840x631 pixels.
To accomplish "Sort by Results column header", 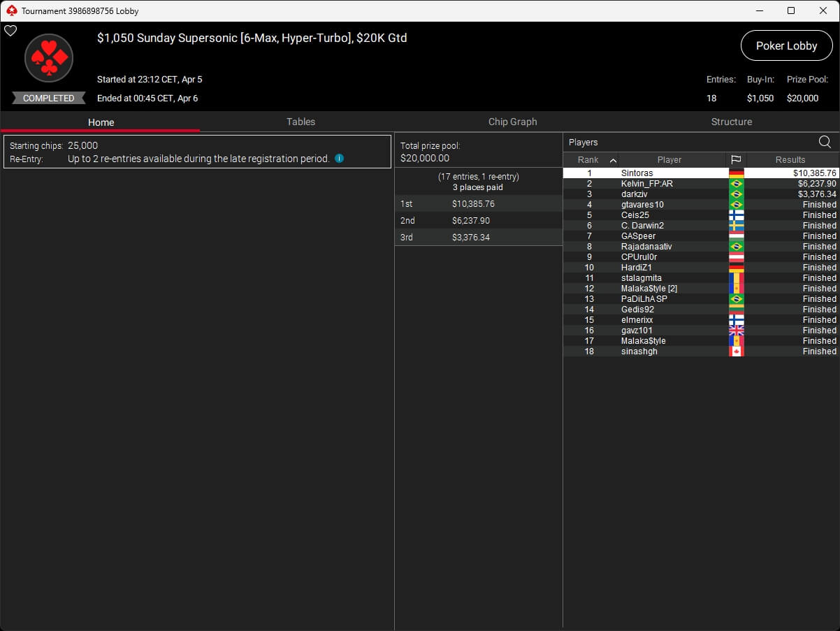I will click(790, 160).
